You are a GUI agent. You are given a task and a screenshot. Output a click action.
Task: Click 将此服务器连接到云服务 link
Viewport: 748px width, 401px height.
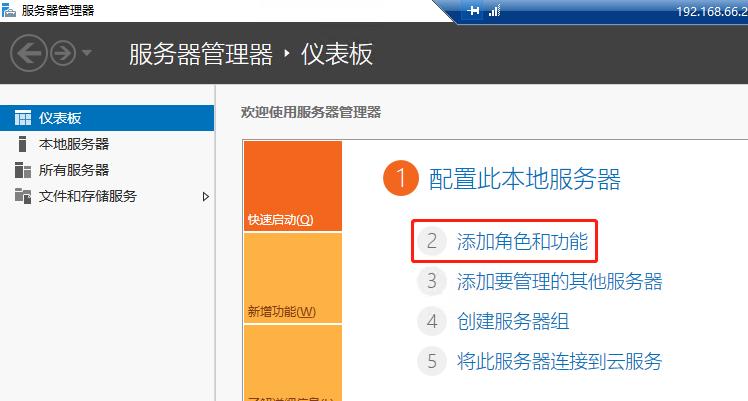tap(559, 361)
